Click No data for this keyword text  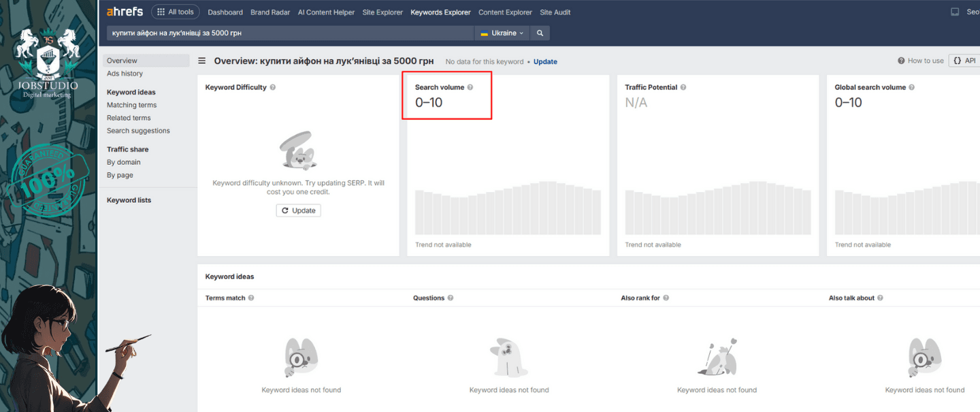point(485,61)
